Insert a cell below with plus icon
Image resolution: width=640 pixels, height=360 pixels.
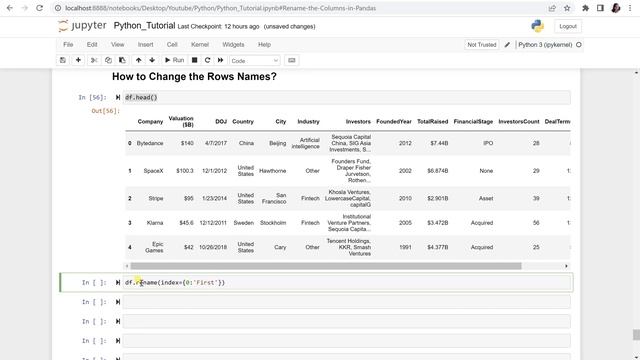point(78,60)
